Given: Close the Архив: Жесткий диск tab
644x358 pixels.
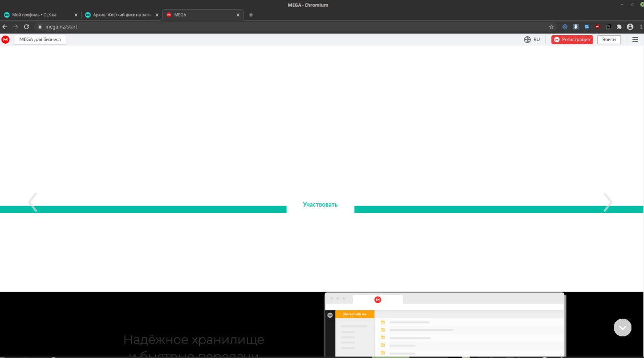Looking at the screenshot, I should [157, 15].
